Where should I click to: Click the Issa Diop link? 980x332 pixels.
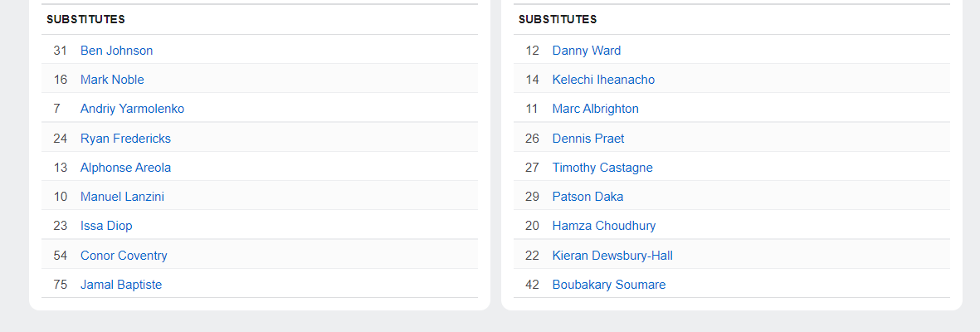pyautogui.click(x=106, y=226)
